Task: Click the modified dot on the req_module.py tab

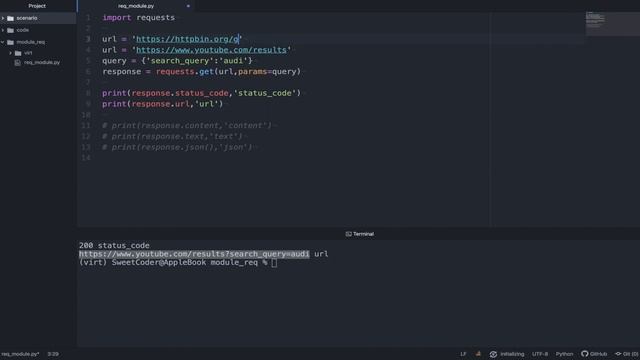Action: (188, 6)
